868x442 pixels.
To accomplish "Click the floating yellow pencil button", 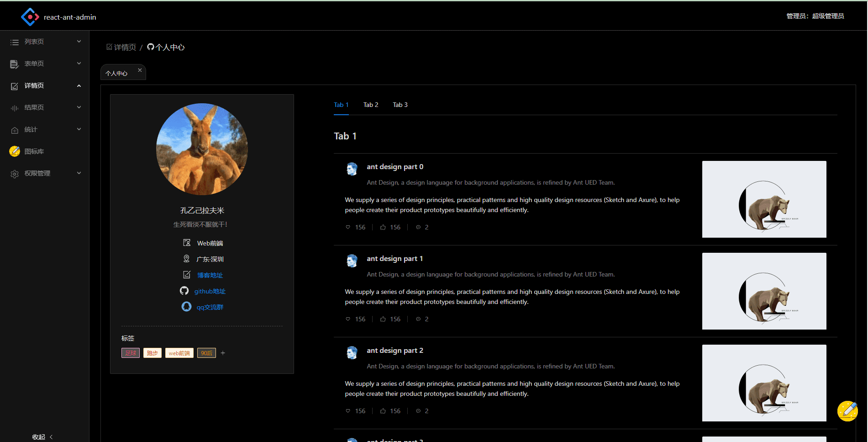I will pyautogui.click(x=848, y=411).
